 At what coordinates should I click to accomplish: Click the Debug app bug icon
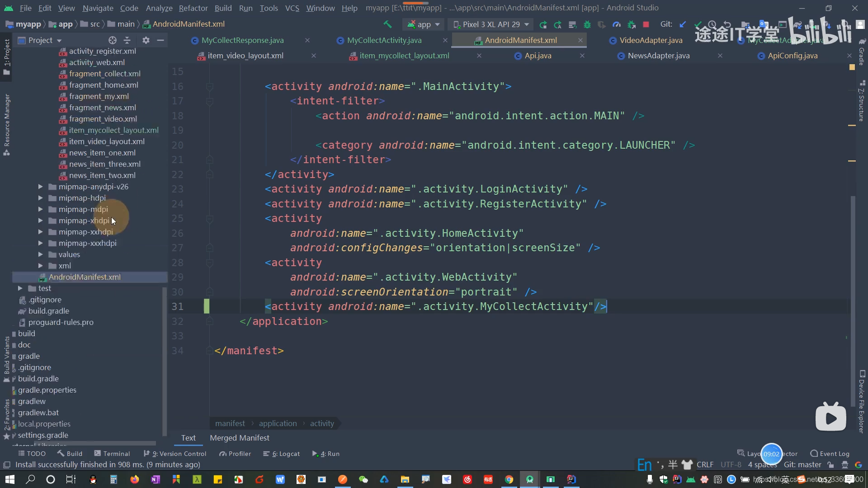(587, 24)
